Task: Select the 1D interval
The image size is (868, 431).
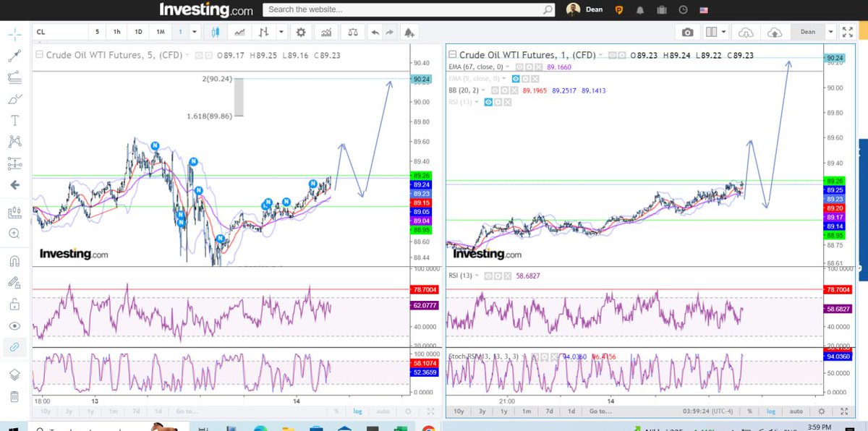Action: point(138,32)
